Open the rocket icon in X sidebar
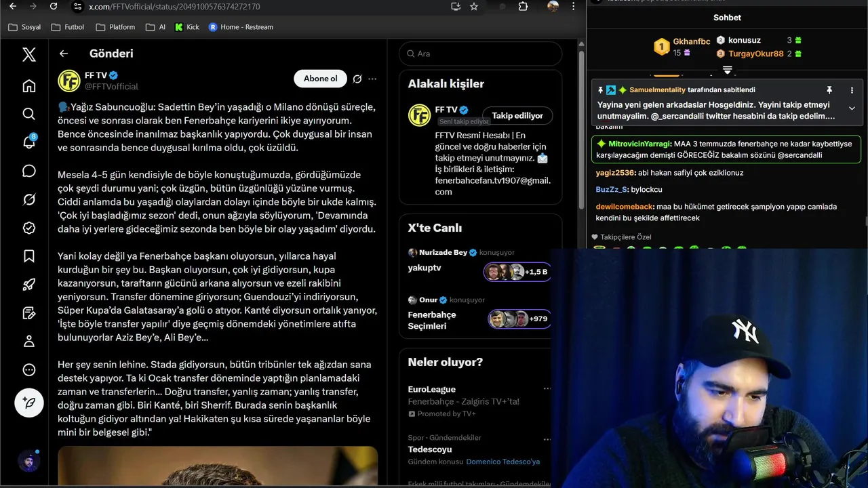Screen dimensions: 868x488 click(x=28, y=285)
